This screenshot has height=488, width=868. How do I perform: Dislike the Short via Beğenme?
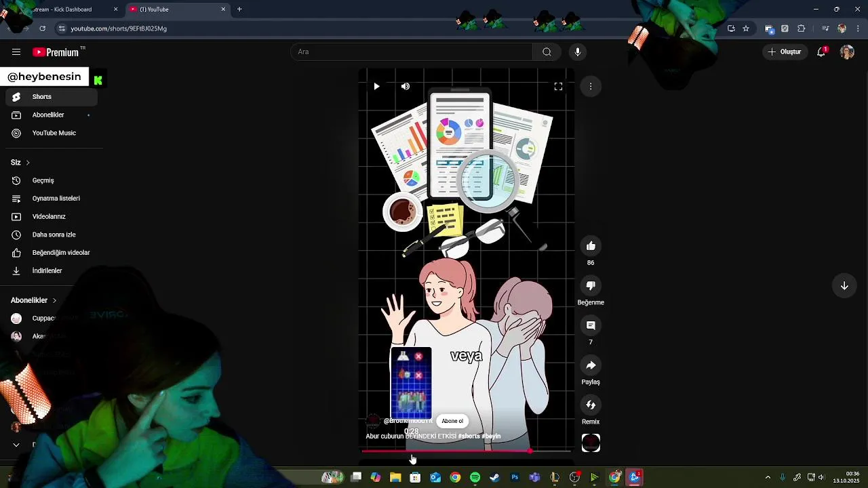click(591, 286)
